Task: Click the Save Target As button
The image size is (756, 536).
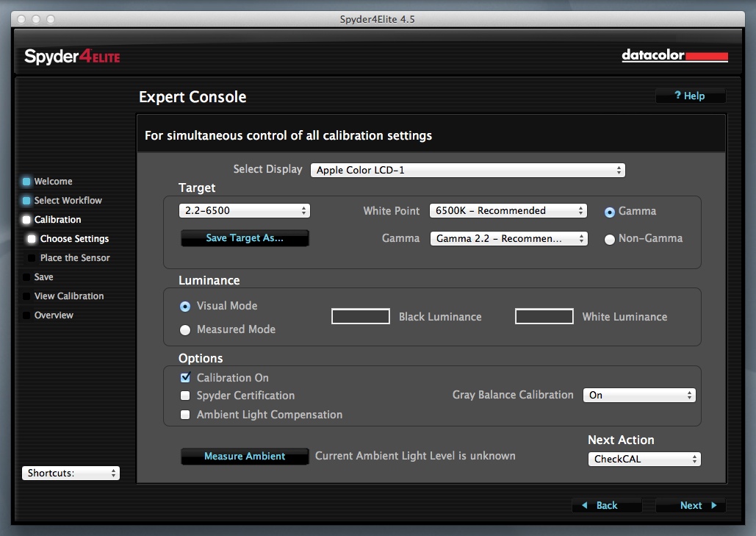Action: point(245,238)
